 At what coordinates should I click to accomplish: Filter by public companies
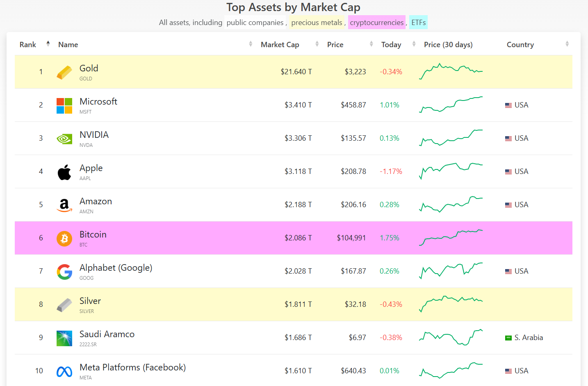click(255, 23)
